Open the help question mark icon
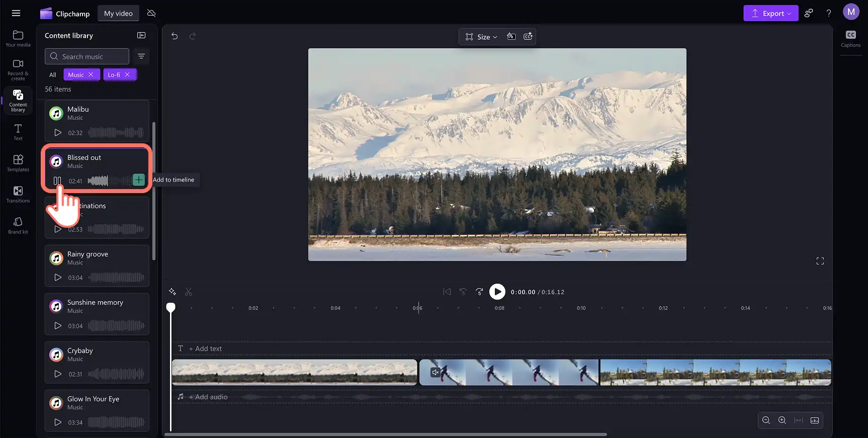This screenshot has width=868, height=438. click(x=829, y=14)
